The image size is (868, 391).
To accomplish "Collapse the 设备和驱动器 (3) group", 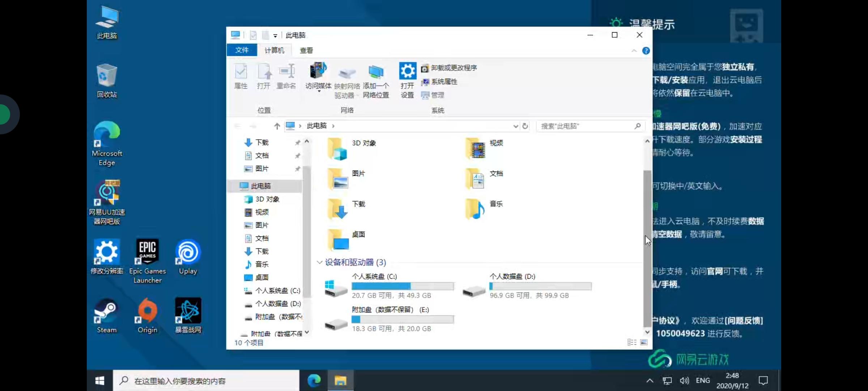I will pyautogui.click(x=319, y=262).
